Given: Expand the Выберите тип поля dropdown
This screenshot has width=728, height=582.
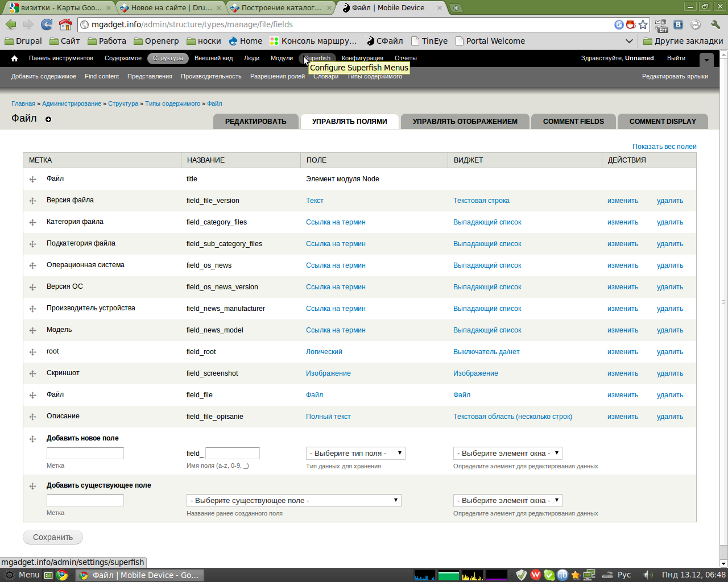Looking at the screenshot, I should pyautogui.click(x=355, y=454).
